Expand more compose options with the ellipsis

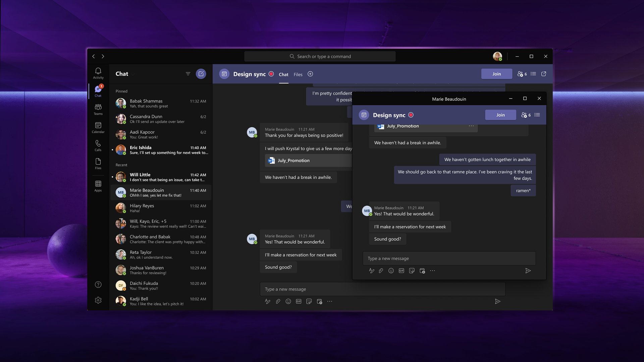click(330, 301)
